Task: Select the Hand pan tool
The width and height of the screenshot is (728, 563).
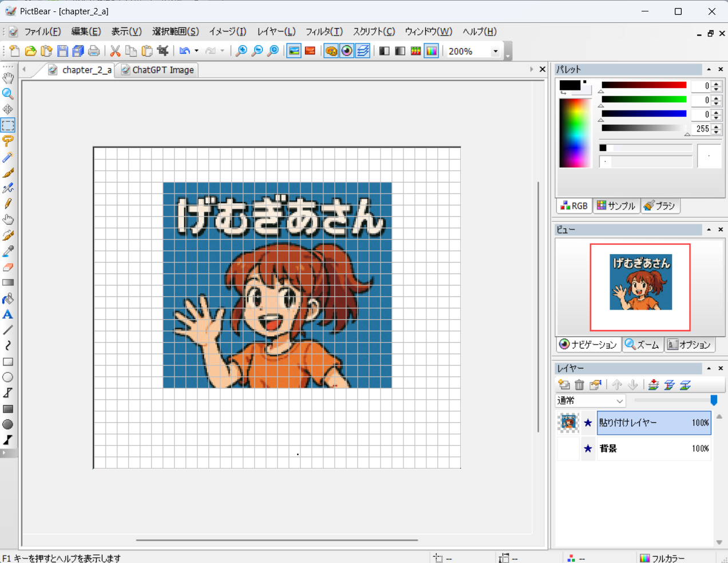Action: point(8,78)
